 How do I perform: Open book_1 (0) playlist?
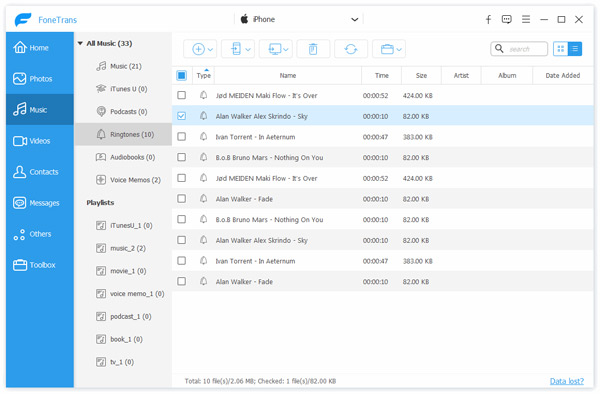tap(123, 339)
